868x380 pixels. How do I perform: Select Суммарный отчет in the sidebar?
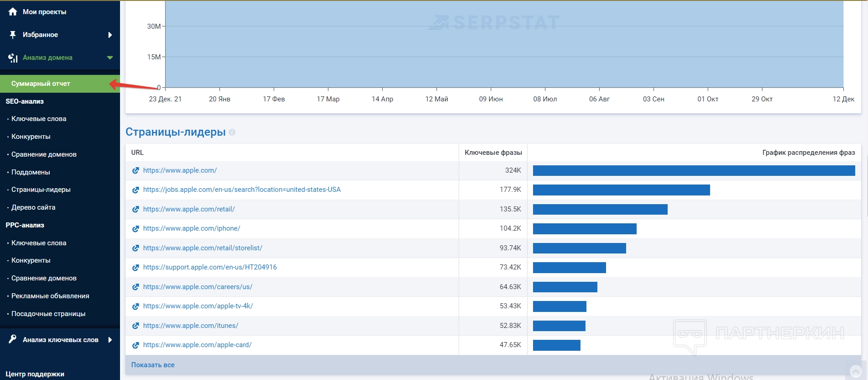(x=41, y=84)
